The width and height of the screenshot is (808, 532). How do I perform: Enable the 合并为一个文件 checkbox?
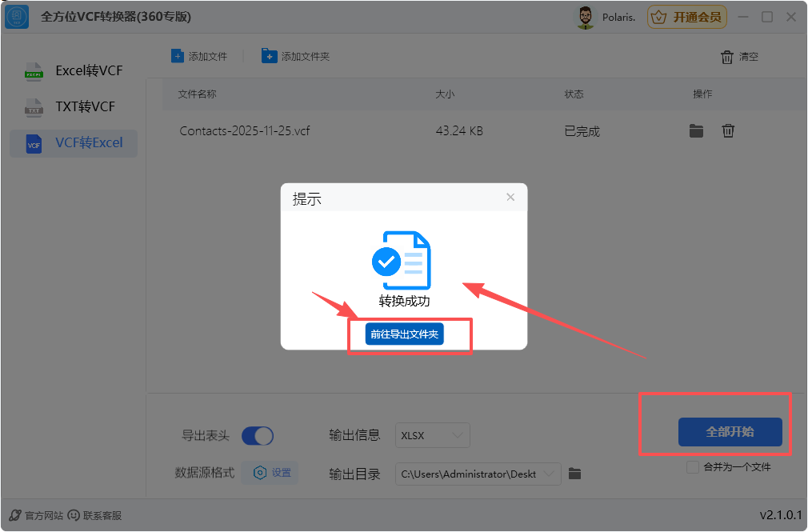click(691, 466)
